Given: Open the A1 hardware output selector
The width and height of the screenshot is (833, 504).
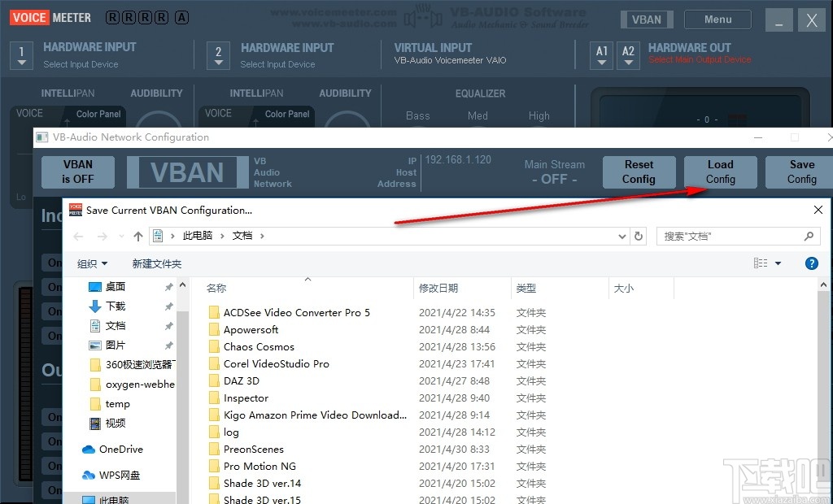Looking at the screenshot, I should (x=601, y=56).
